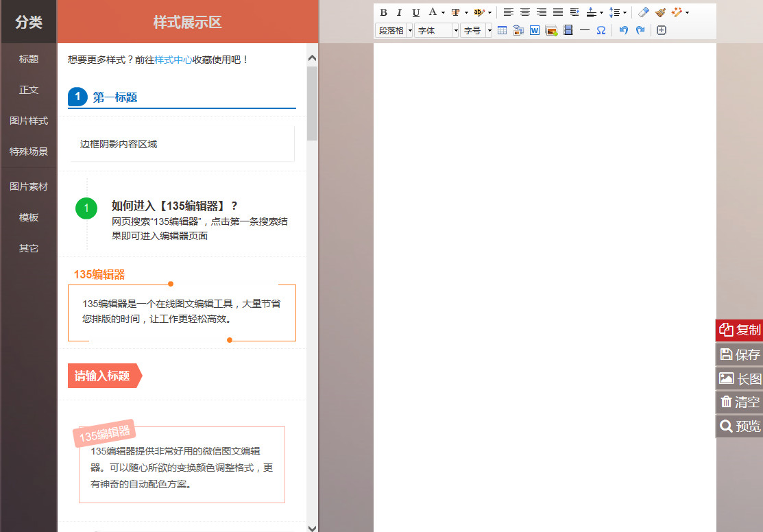Insert an image via the picture icon
Viewport: 763px width, 532px height.
(550, 30)
